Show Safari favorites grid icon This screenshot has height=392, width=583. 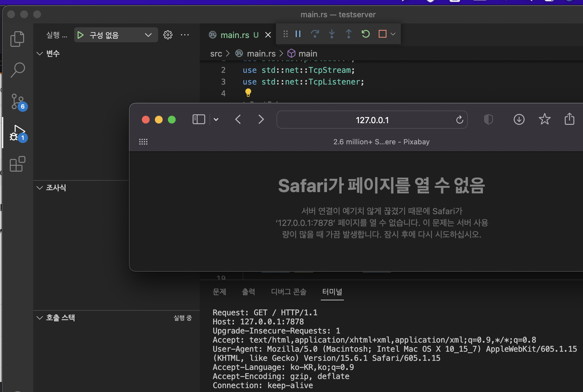[x=143, y=142]
